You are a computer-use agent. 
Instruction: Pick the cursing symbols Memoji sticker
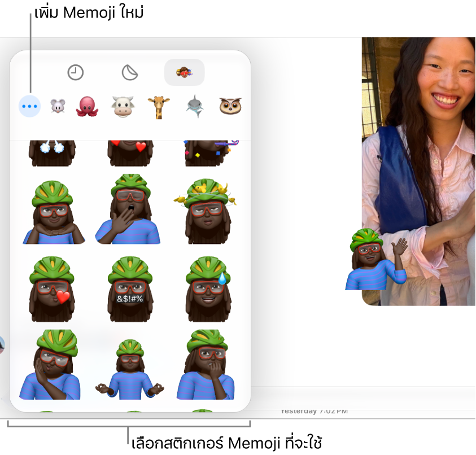click(130, 289)
